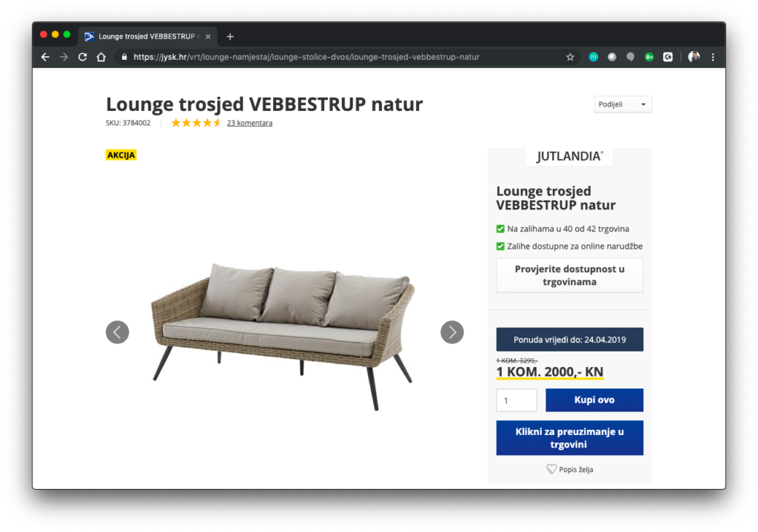Show previous product image with left arrow

[x=118, y=332]
